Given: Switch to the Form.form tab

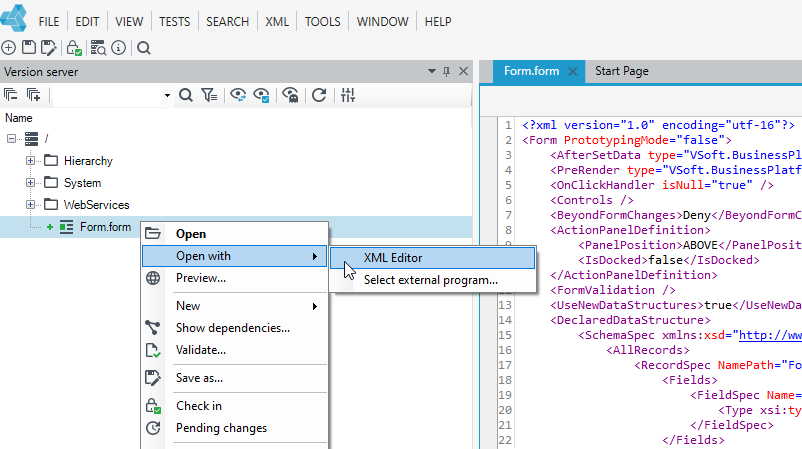Looking at the screenshot, I should 531,71.
